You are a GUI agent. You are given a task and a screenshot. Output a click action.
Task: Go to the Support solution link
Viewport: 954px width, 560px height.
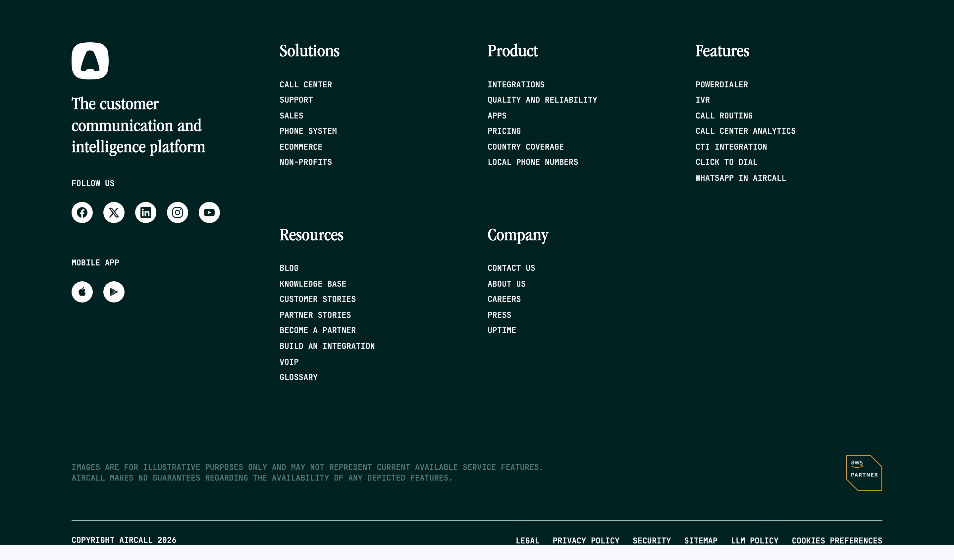(296, 100)
